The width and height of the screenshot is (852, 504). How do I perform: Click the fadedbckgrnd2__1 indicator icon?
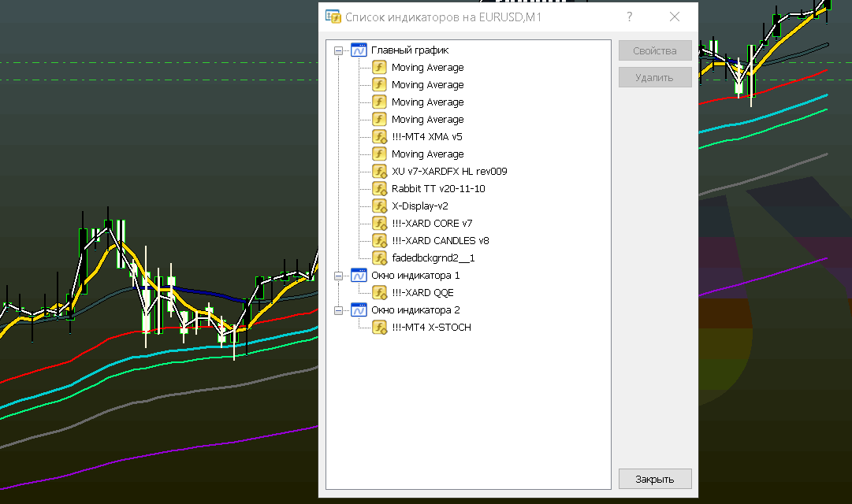coord(379,258)
